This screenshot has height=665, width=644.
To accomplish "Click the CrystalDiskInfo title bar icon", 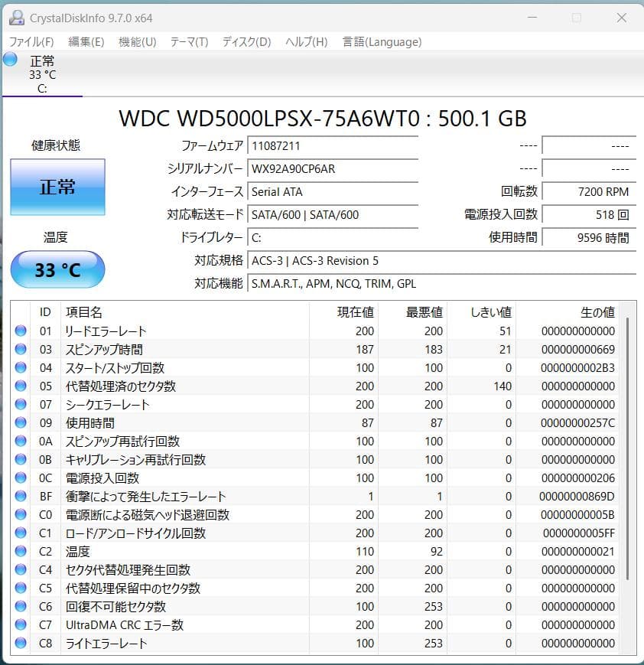I will 17,17.
